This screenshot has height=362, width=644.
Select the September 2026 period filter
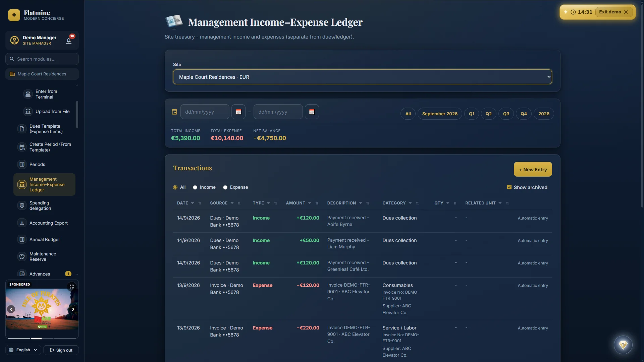point(440,114)
